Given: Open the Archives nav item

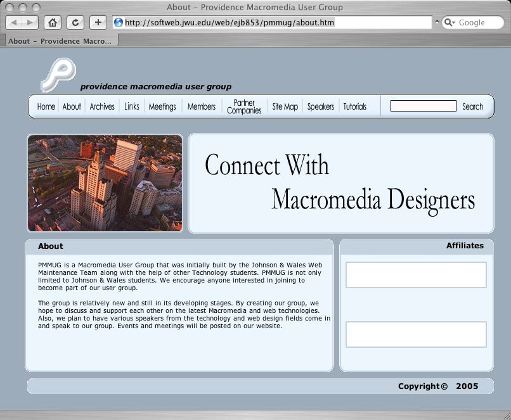Looking at the screenshot, I should pos(102,106).
